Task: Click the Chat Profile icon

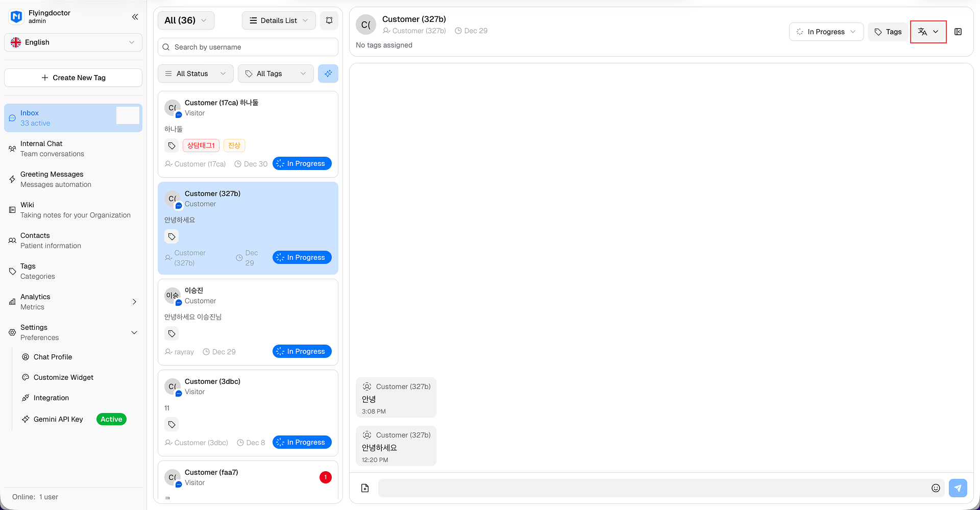Action: 26,357
